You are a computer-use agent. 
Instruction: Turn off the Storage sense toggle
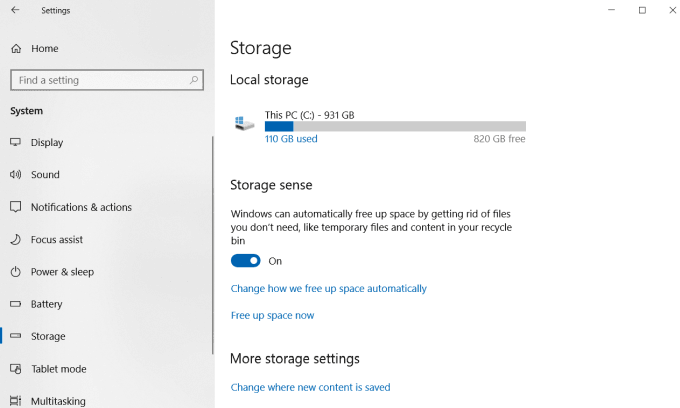[x=245, y=261]
